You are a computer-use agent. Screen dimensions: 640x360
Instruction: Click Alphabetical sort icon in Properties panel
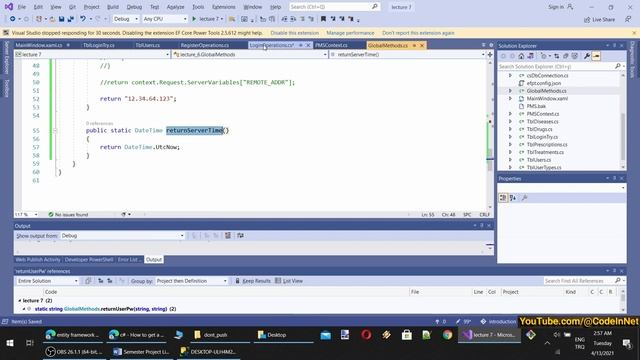513,198
